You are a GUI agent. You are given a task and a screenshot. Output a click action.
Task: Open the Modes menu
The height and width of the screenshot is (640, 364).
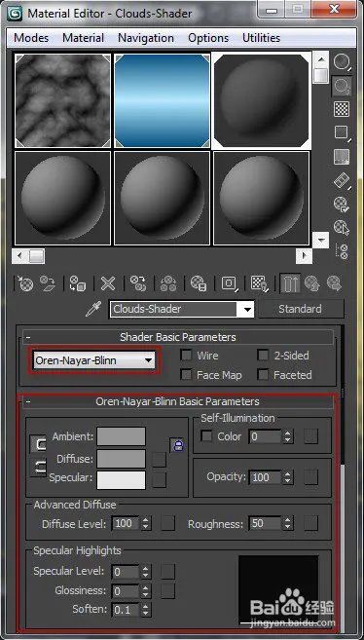(31, 38)
